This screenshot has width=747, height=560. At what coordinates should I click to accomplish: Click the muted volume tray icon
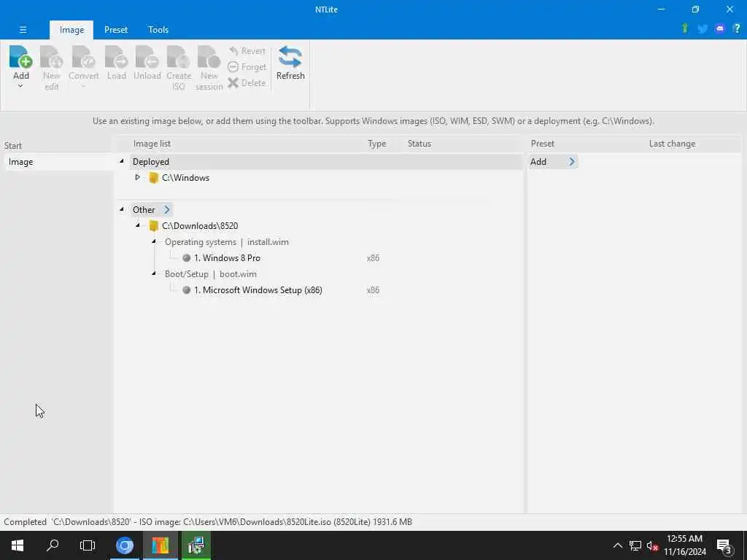652,545
